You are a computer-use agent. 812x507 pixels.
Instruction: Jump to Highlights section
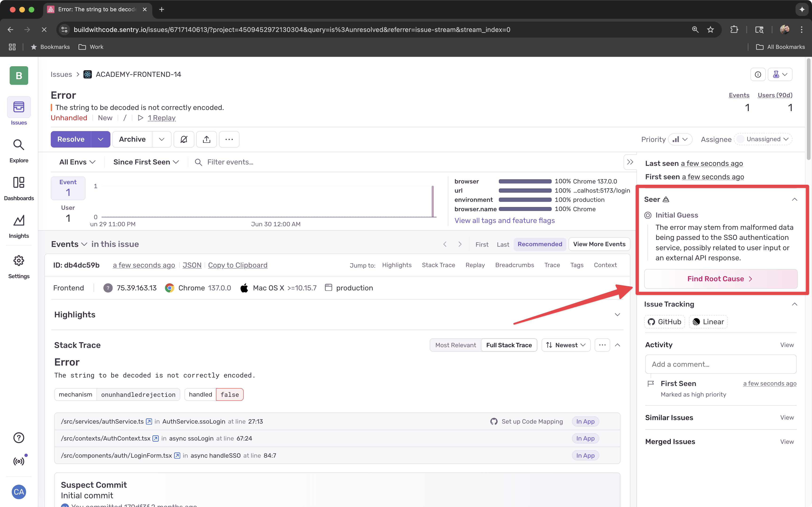point(397,265)
